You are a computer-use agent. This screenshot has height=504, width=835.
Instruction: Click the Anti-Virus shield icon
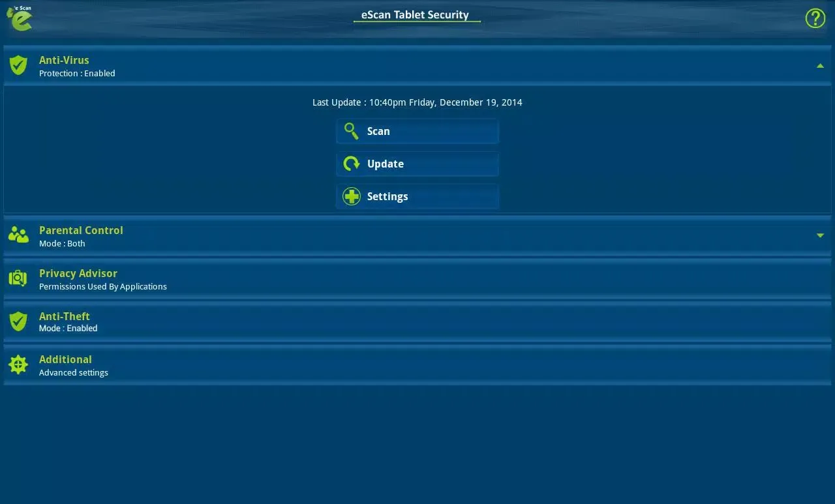pyautogui.click(x=18, y=65)
